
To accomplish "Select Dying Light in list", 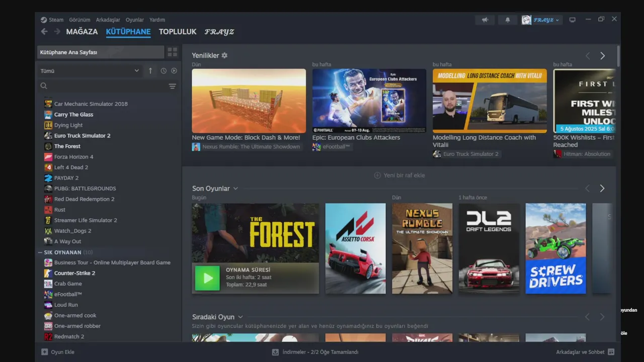I will click(x=68, y=125).
